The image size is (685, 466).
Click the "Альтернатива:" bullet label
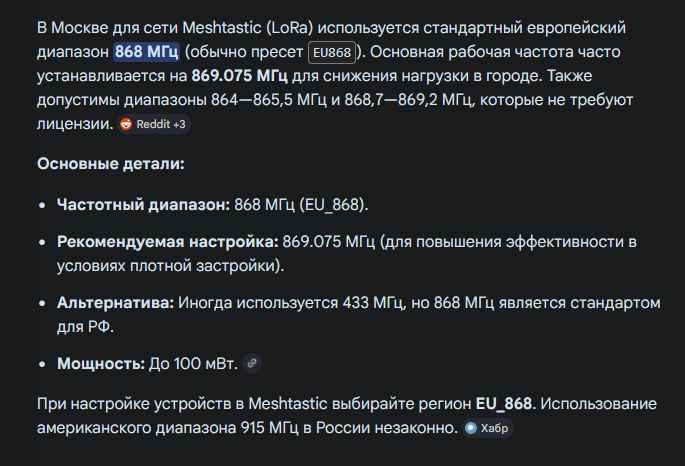click(115, 302)
